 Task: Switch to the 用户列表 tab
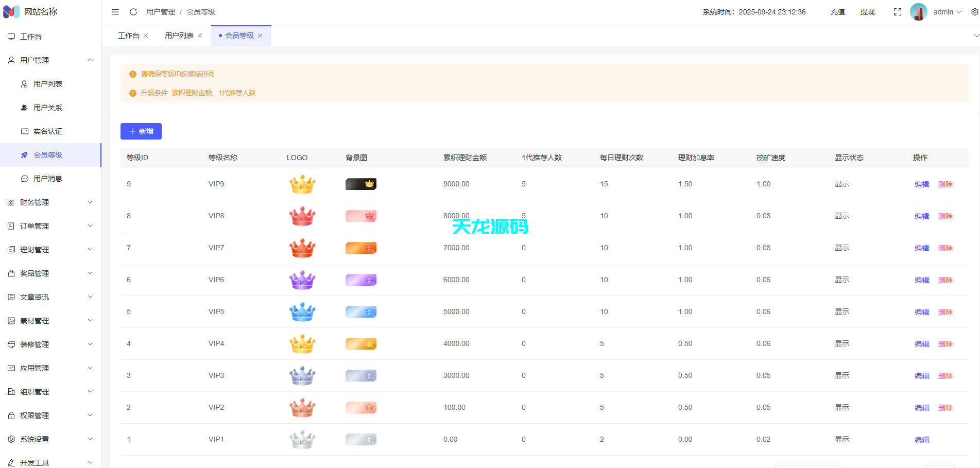tap(178, 35)
